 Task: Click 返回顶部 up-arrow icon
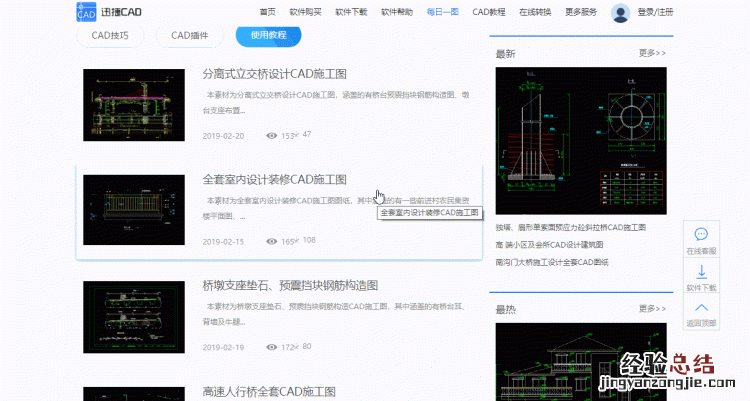click(701, 308)
